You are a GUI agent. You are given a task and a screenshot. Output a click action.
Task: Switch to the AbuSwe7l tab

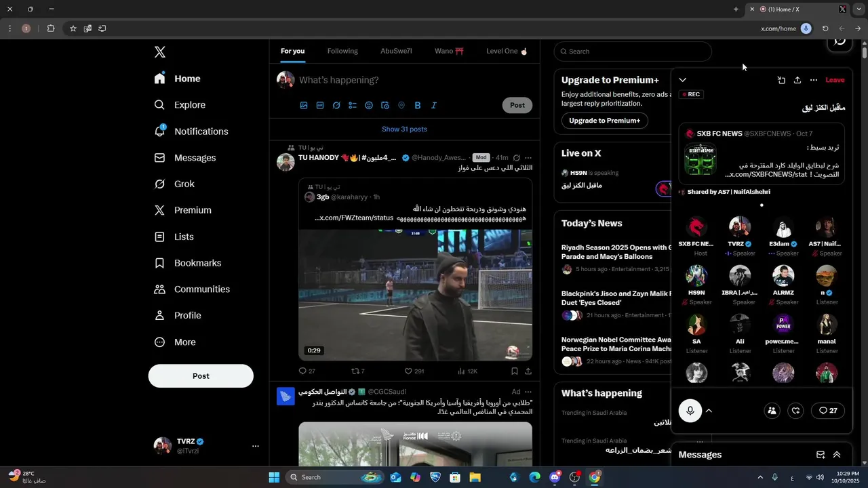pos(396,52)
